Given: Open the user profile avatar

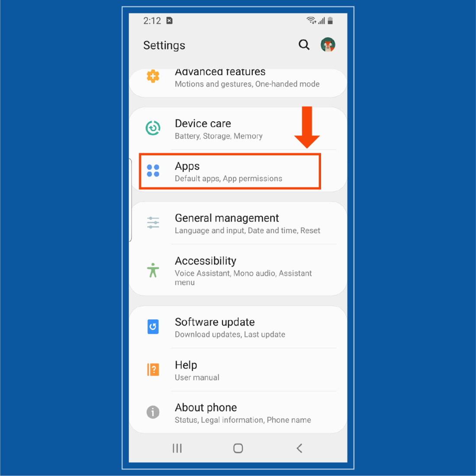Looking at the screenshot, I should pyautogui.click(x=328, y=45).
